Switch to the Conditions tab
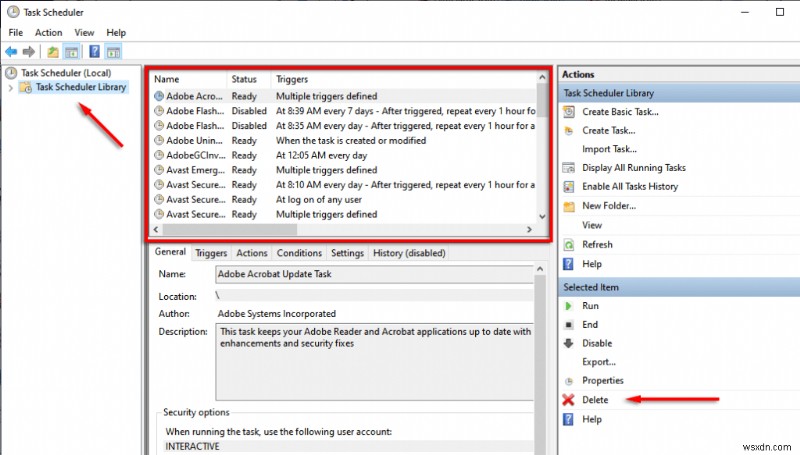The height and width of the screenshot is (455, 800). tap(299, 253)
